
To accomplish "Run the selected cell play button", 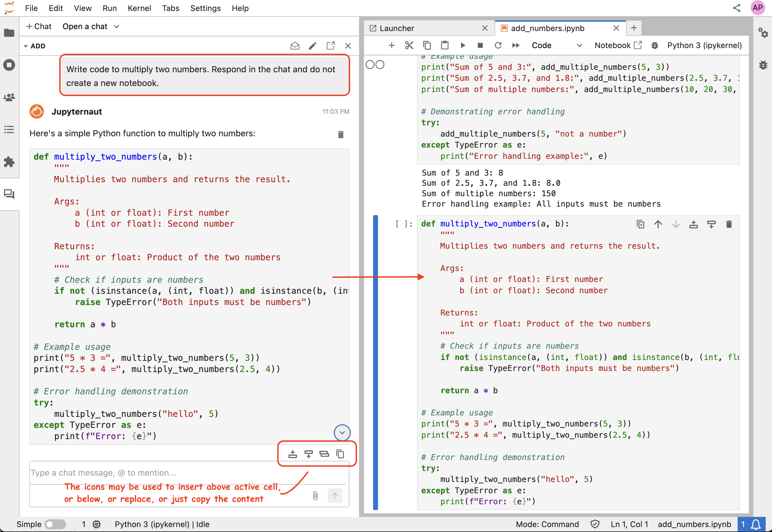I will point(463,45).
